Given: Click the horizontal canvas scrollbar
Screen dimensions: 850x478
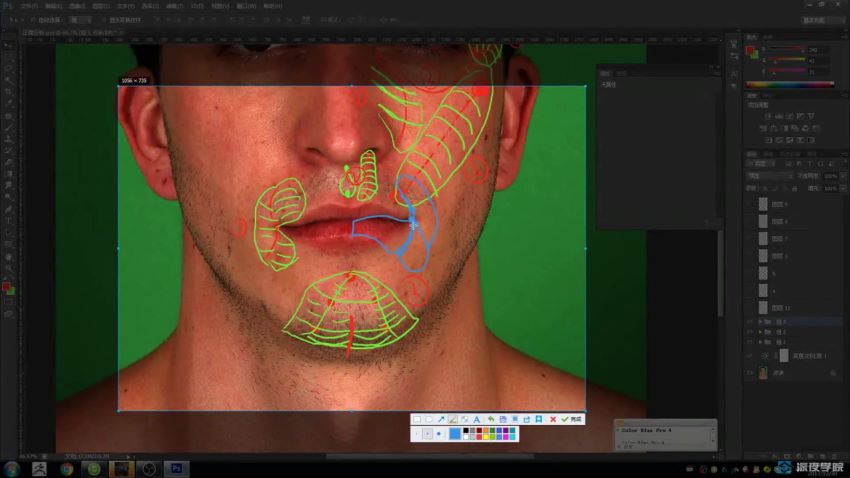Looking at the screenshot, I should (x=429, y=456).
